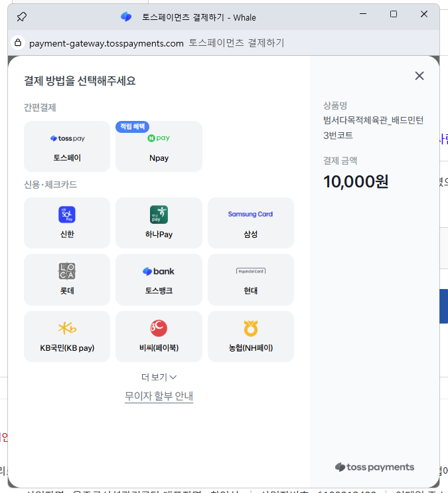Click the payment-gateway.tosspayments.com address text
Viewport: 448px width, 493px height.
(x=106, y=43)
